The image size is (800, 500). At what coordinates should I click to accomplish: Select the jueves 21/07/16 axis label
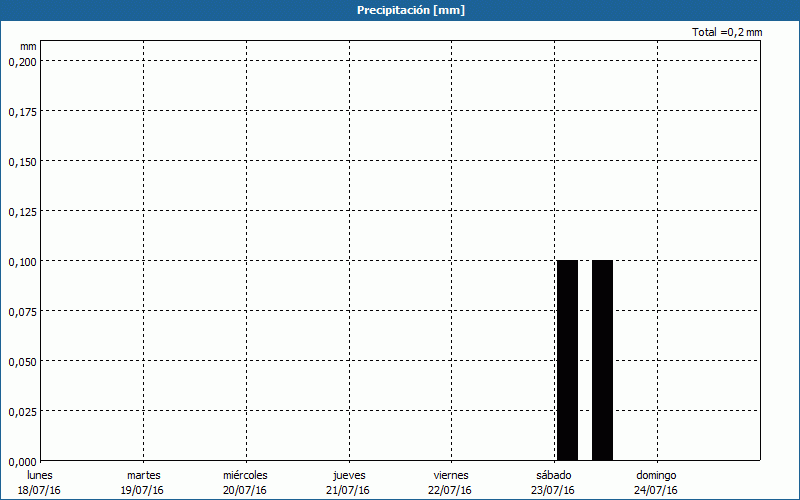348,482
